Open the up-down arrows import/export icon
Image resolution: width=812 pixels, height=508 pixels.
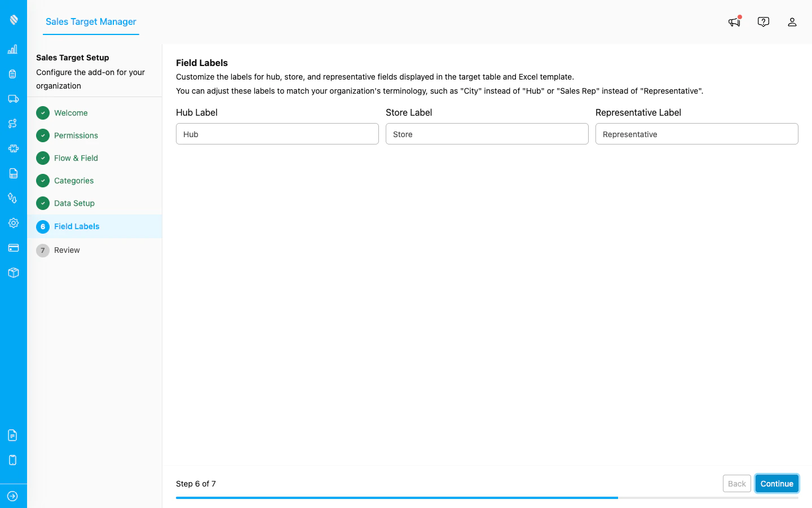tap(13, 198)
